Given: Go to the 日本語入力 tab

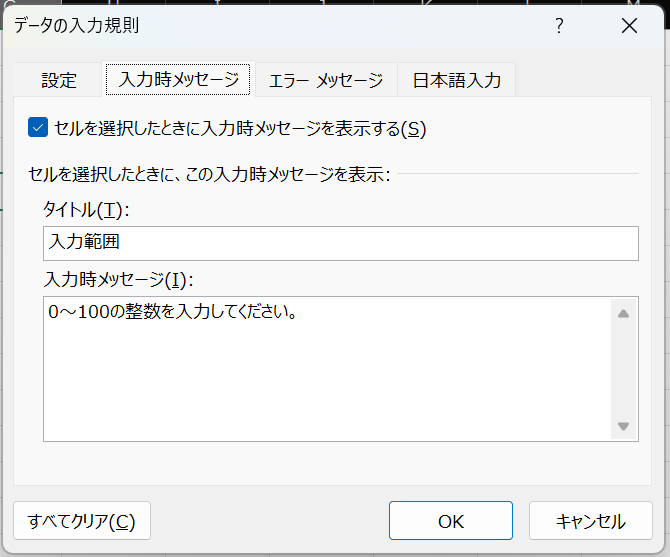Looking at the screenshot, I should pos(456,80).
